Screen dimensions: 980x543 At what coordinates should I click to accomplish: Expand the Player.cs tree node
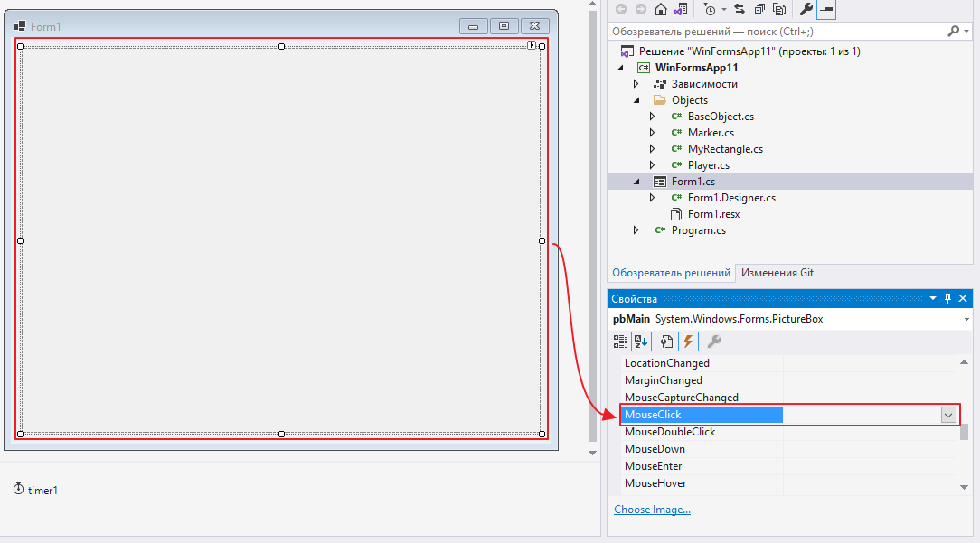[653, 165]
